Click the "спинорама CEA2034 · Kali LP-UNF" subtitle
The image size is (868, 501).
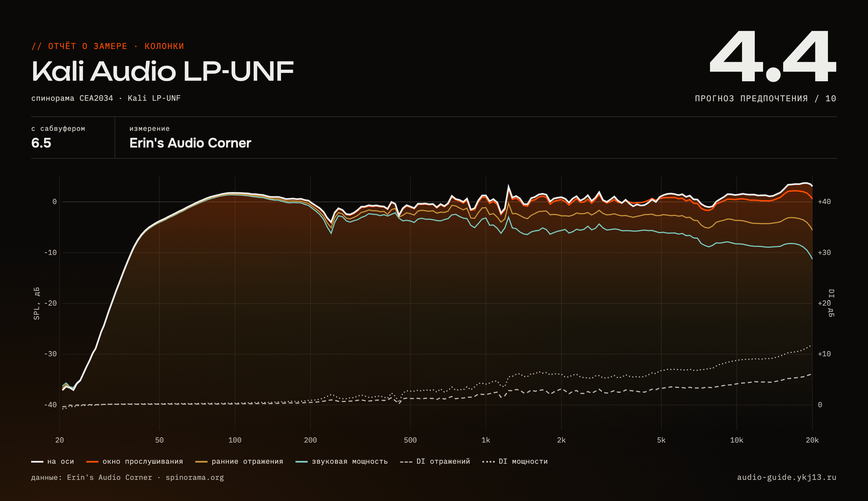pyautogui.click(x=106, y=98)
